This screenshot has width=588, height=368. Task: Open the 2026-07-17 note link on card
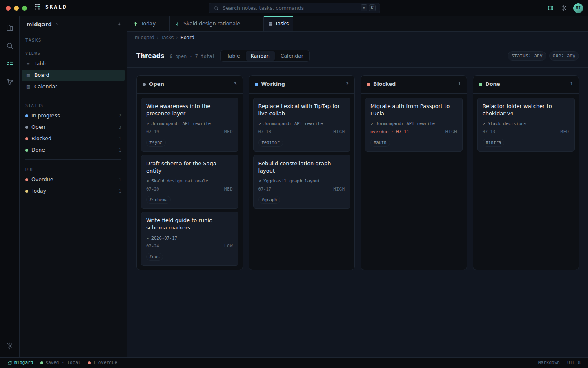162,238
